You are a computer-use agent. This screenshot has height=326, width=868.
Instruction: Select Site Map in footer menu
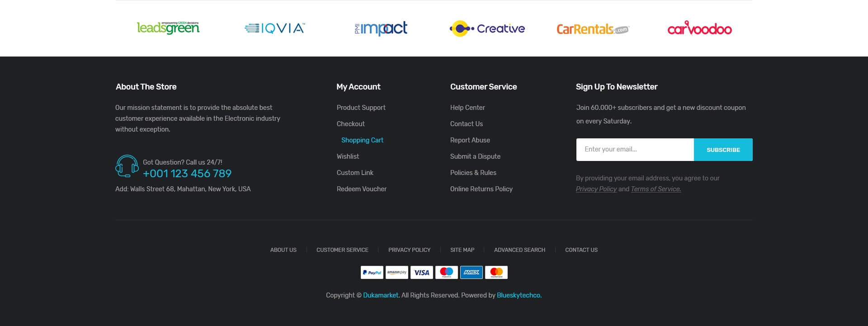(462, 250)
